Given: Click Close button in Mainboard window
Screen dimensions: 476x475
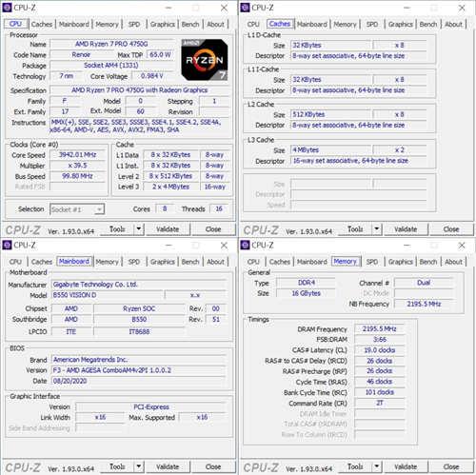Looking at the screenshot, I should (213, 466).
